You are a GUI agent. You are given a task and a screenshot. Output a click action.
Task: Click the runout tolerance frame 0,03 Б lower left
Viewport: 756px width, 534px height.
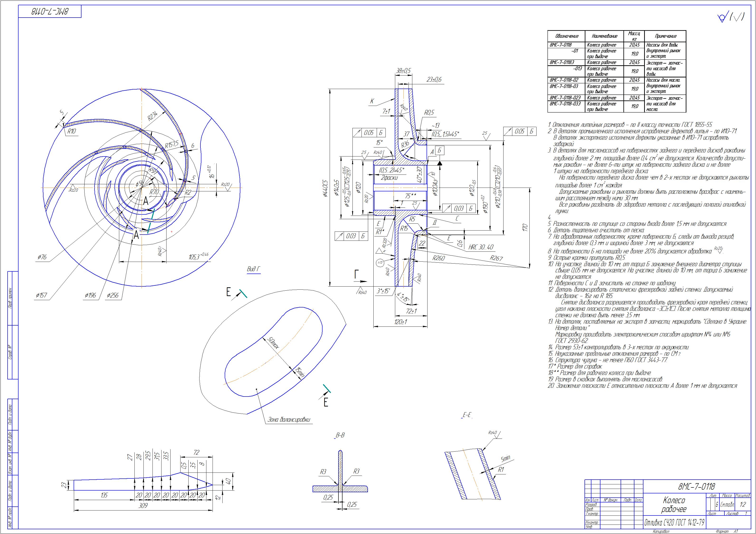[351, 236]
